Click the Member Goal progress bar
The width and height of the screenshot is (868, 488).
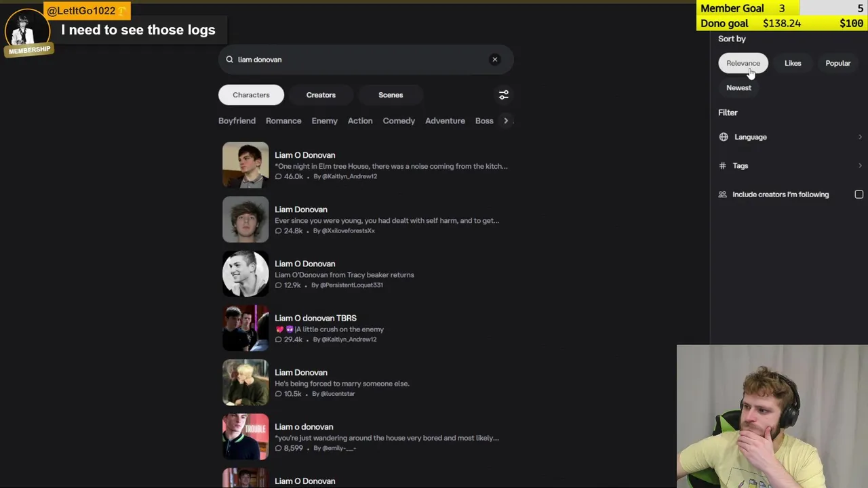point(782,8)
